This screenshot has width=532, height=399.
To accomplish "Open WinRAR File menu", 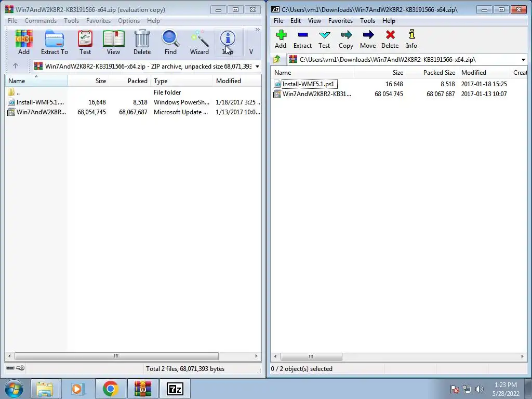I will [12, 21].
